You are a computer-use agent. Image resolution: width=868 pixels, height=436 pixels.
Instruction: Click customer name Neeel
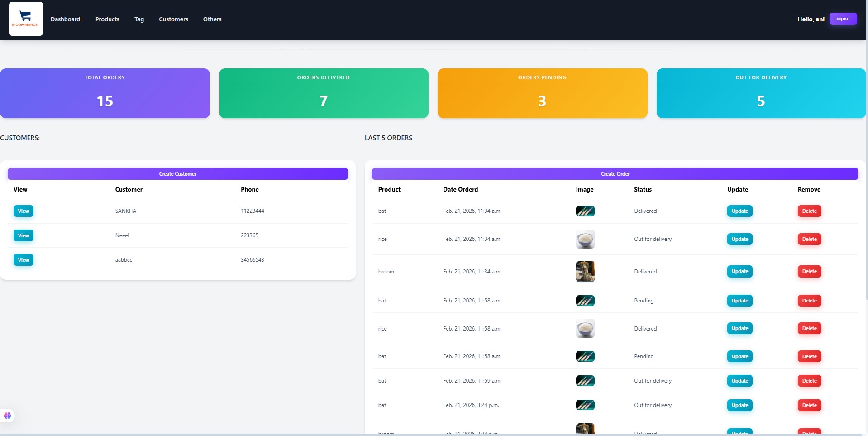(122, 235)
